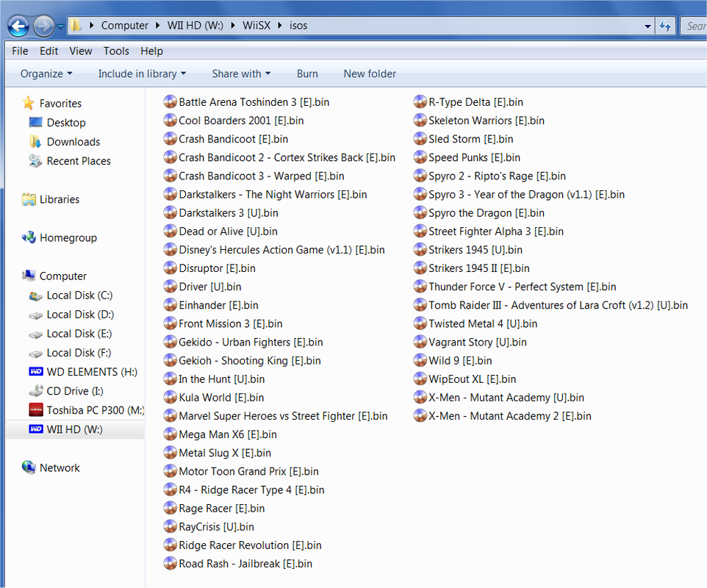Select Driver [U].bin disc icon
707x588 pixels.
tap(170, 287)
